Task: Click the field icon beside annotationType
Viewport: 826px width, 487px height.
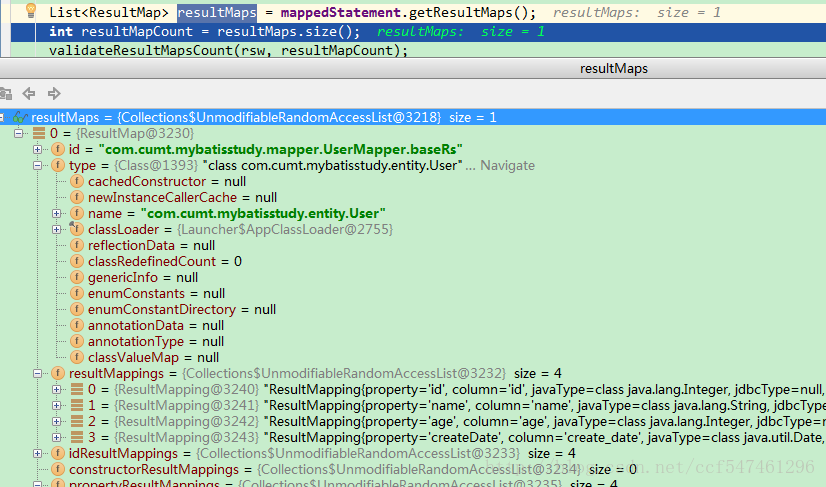Action: pyautogui.click(x=77, y=342)
